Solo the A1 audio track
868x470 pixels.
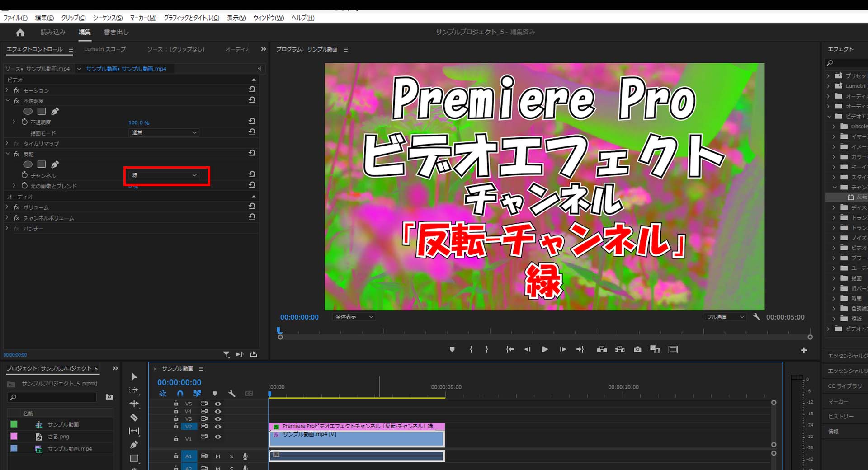pyautogui.click(x=231, y=456)
